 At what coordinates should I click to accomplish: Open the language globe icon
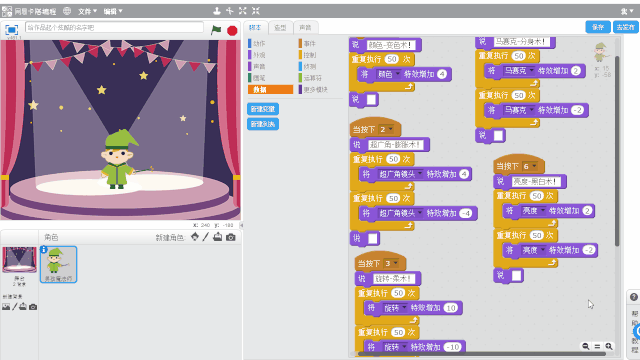tap(67, 11)
